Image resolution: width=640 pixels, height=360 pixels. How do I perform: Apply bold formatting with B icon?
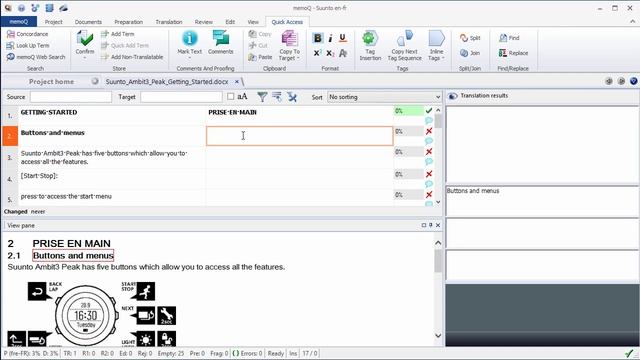point(317,38)
